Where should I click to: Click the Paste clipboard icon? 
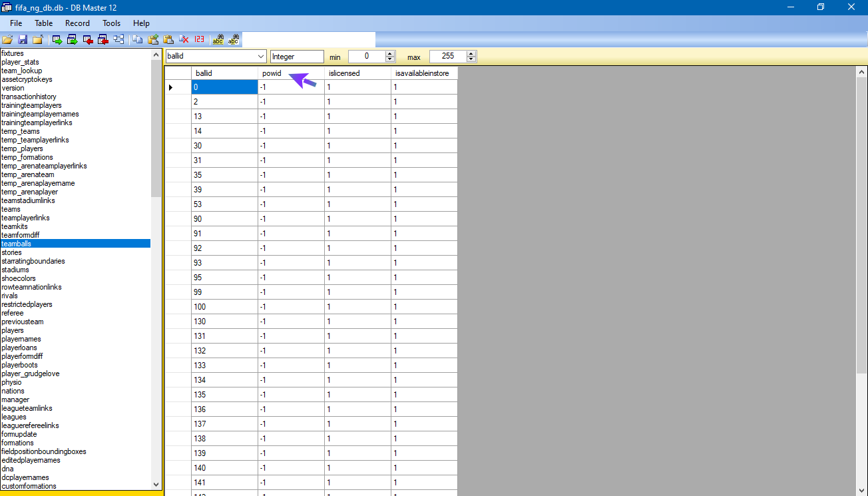168,40
